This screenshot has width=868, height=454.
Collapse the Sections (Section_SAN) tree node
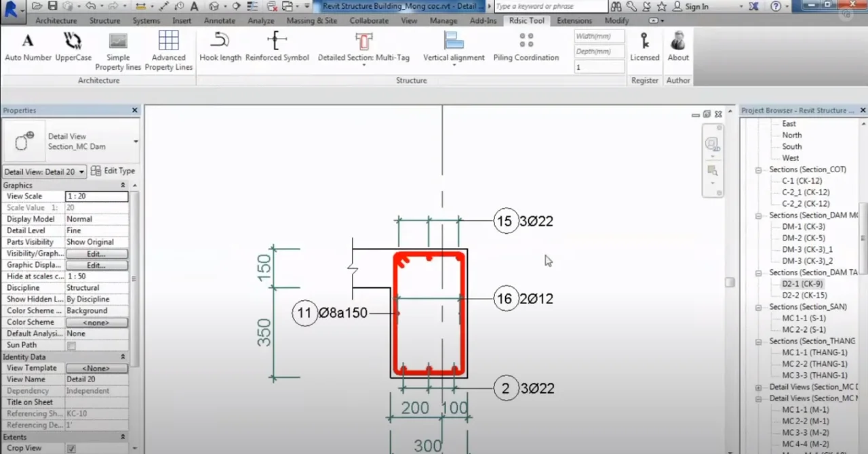click(759, 307)
